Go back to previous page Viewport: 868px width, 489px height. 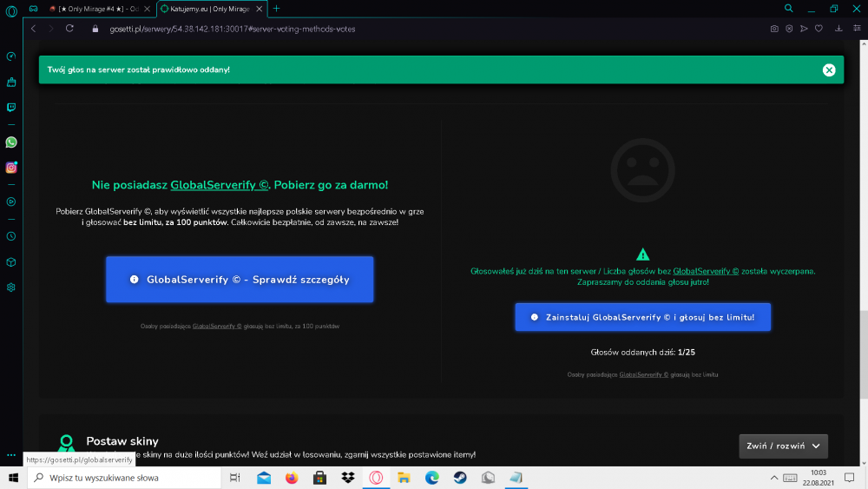click(33, 29)
